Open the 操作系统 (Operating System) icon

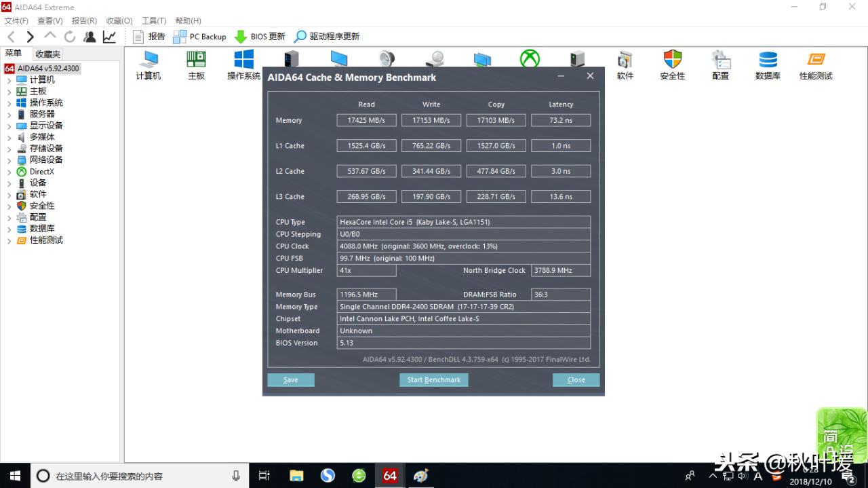(243, 60)
